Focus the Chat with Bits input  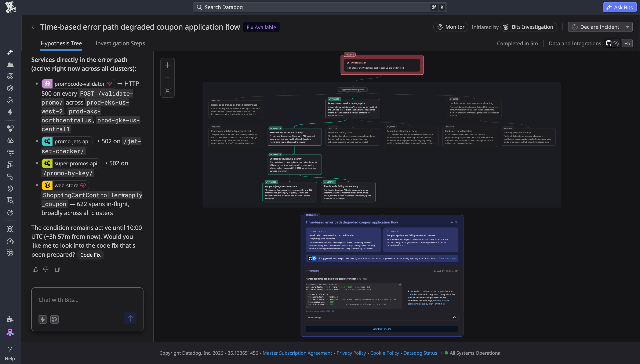[x=87, y=300]
